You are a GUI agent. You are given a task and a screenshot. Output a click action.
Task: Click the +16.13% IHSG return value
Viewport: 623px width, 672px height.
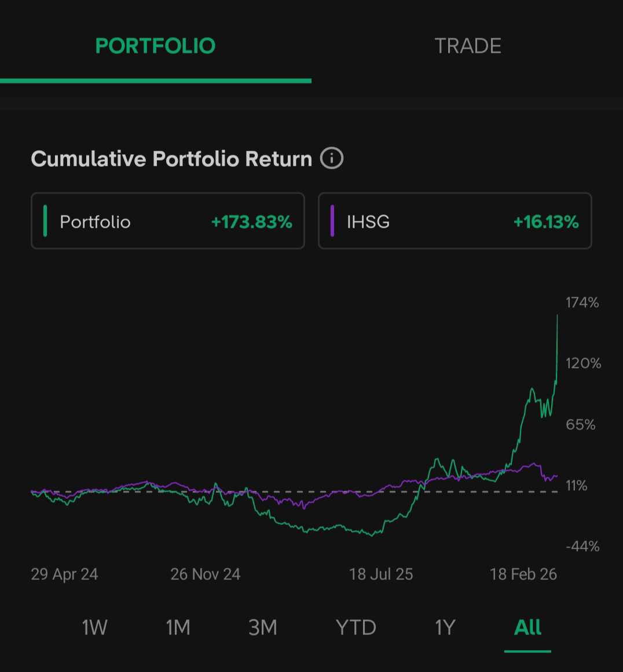click(x=545, y=222)
